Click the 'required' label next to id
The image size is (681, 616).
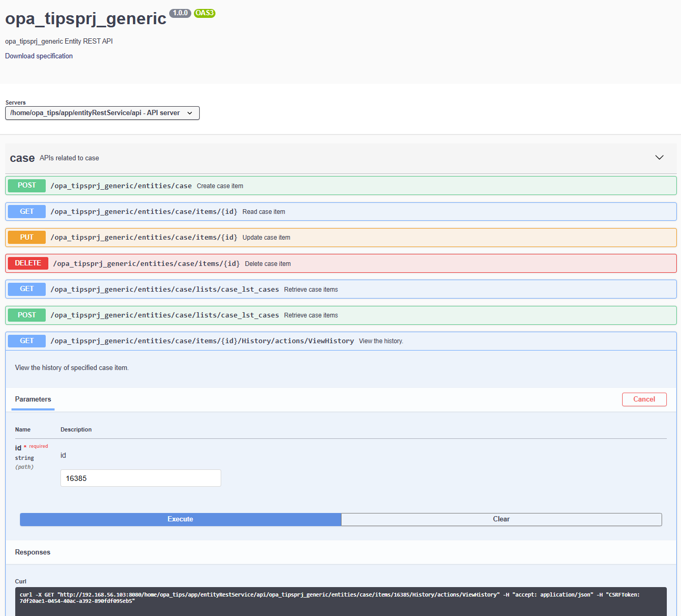click(x=38, y=446)
